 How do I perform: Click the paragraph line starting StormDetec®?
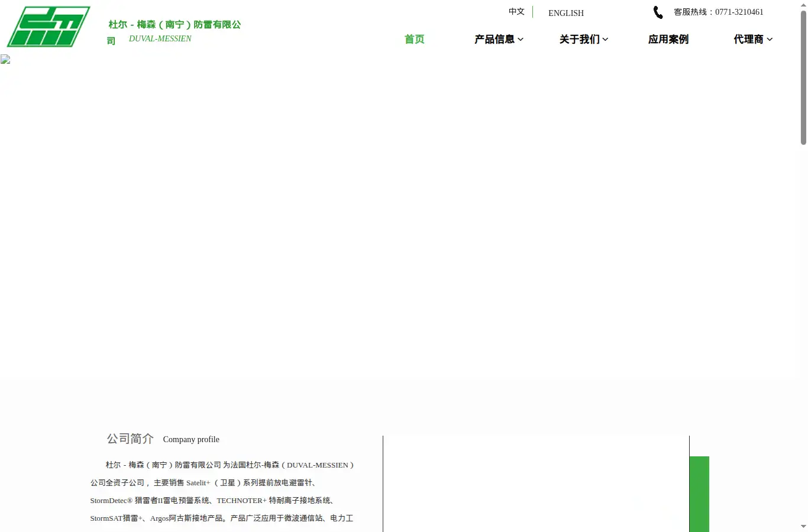pyautogui.click(x=213, y=500)
